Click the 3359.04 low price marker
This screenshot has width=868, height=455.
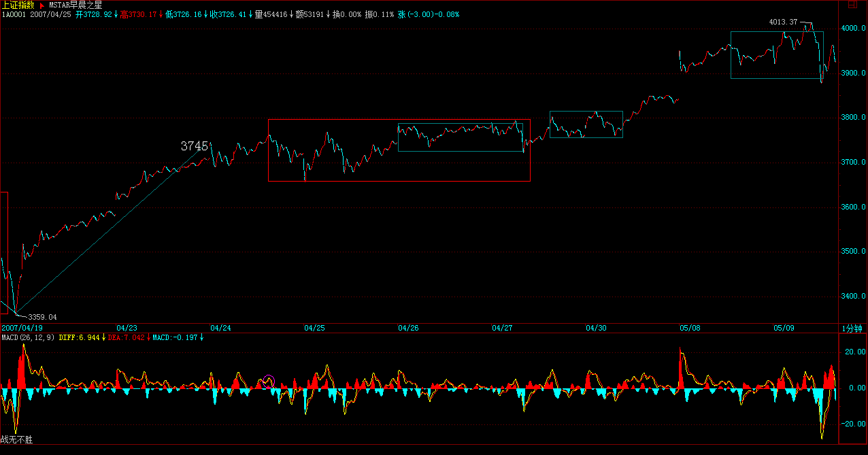coord(42,317)
